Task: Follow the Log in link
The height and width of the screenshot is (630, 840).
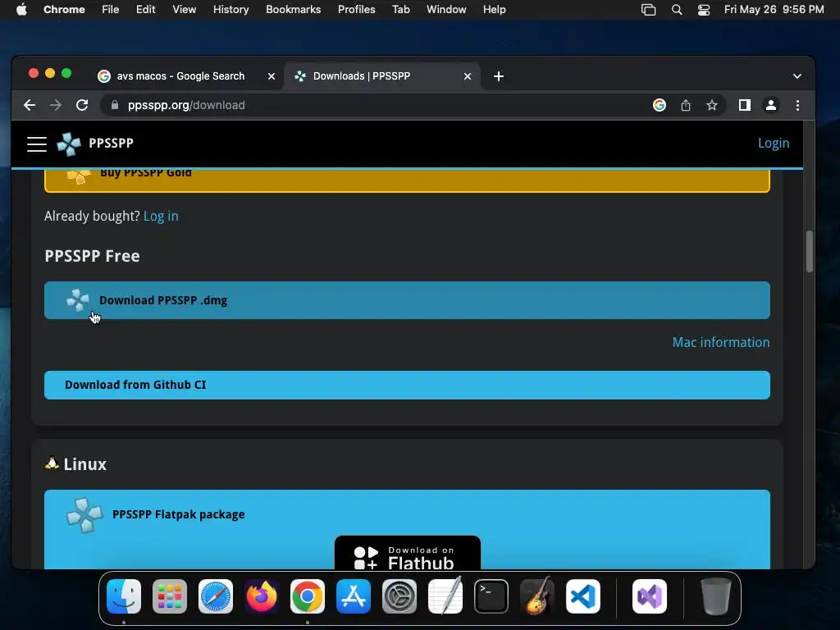Action: pyautogui.click(x=161, y=216)
